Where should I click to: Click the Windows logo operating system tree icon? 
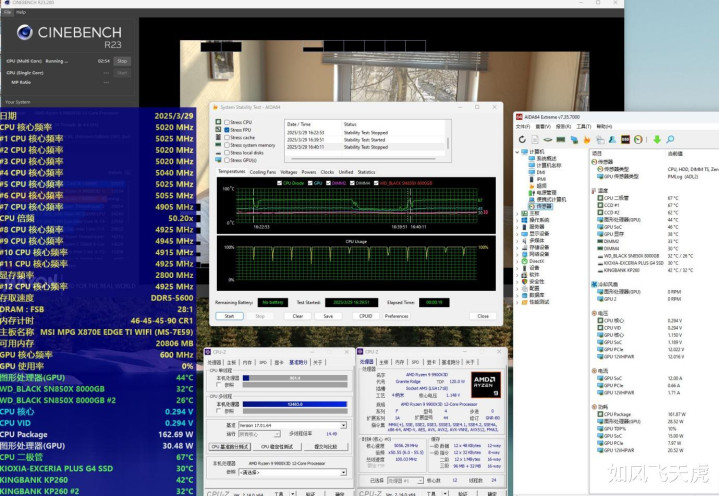(524, 220)
